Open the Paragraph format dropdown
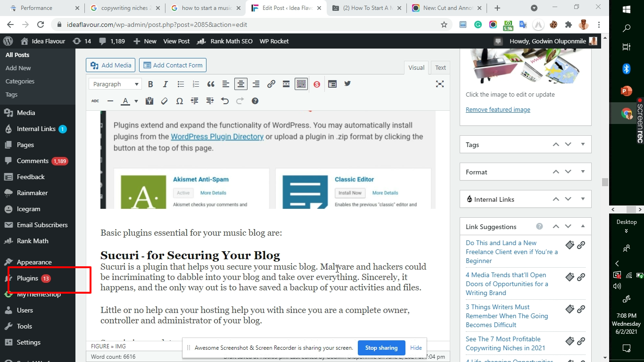 pyautogui.click(x=115, y=84)
